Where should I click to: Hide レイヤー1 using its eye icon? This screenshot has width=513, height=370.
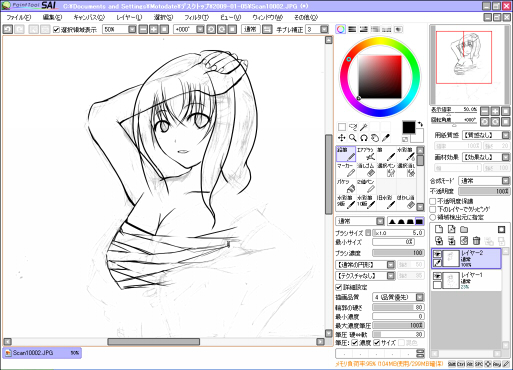tap(437, 276)
